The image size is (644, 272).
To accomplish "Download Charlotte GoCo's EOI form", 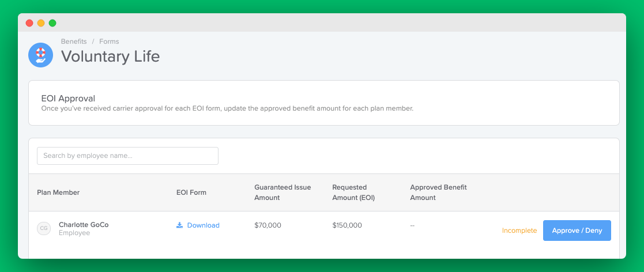I will point(198,225).
